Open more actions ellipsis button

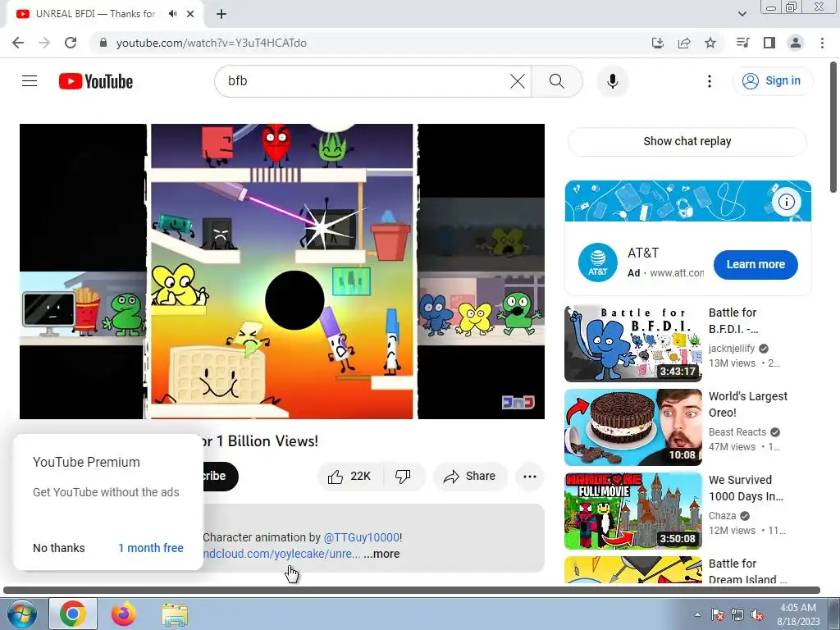[530, 477]
